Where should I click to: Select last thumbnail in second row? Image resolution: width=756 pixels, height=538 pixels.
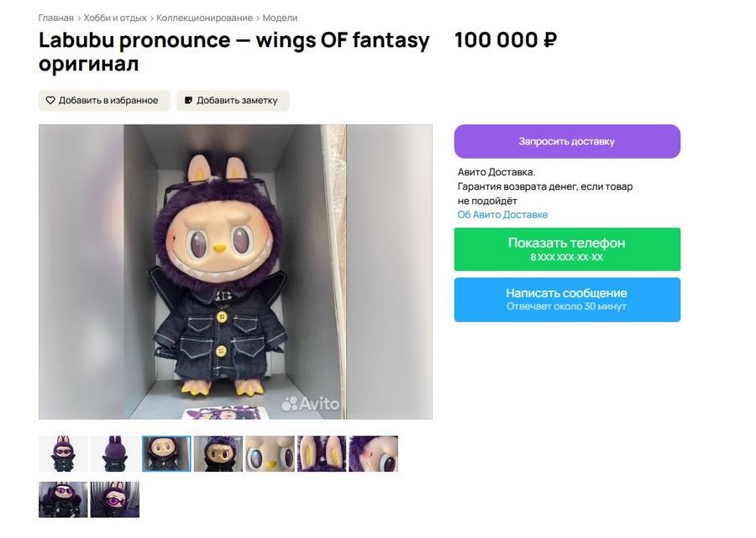coord(115,499)
